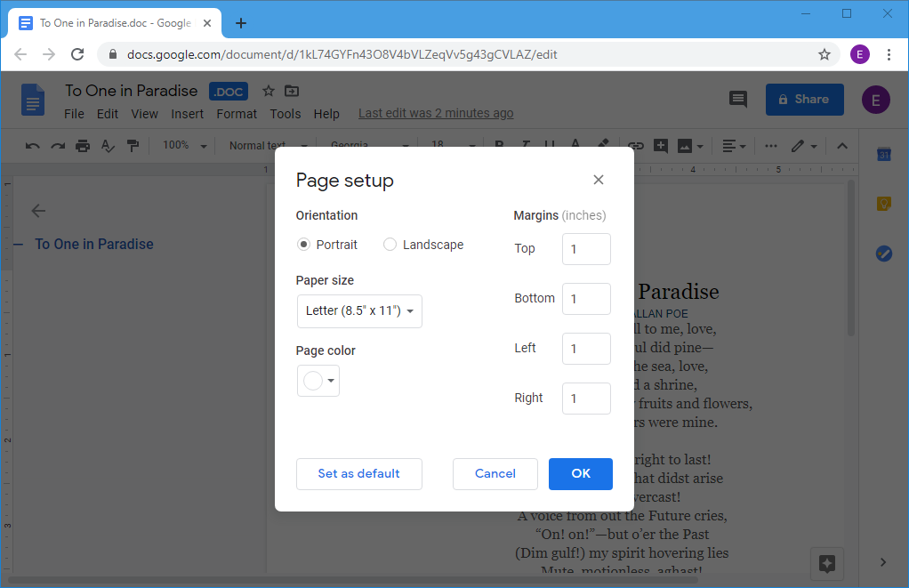Open comment history icon
The width and height of the screenshot is (909, 588).
[737, 99]
